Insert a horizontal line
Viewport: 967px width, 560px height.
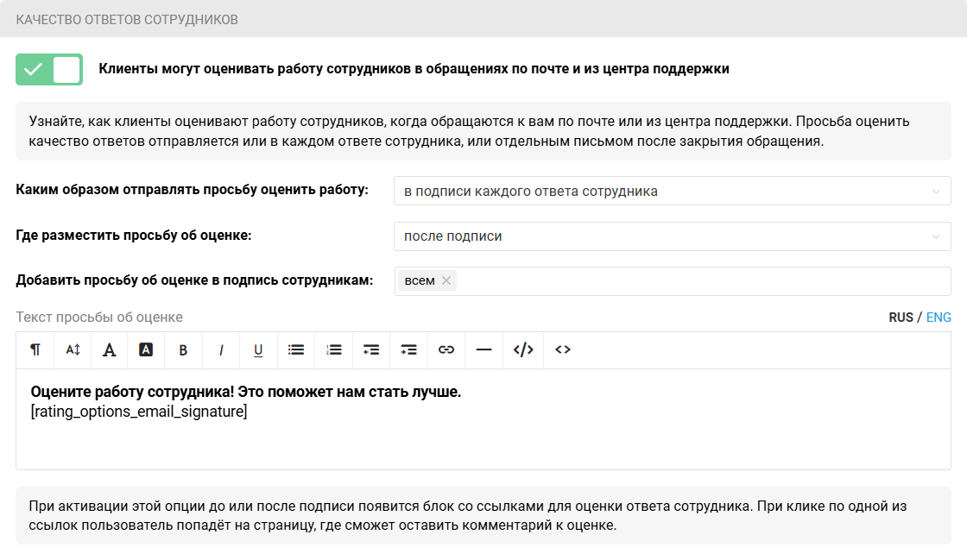click(484, 349)
